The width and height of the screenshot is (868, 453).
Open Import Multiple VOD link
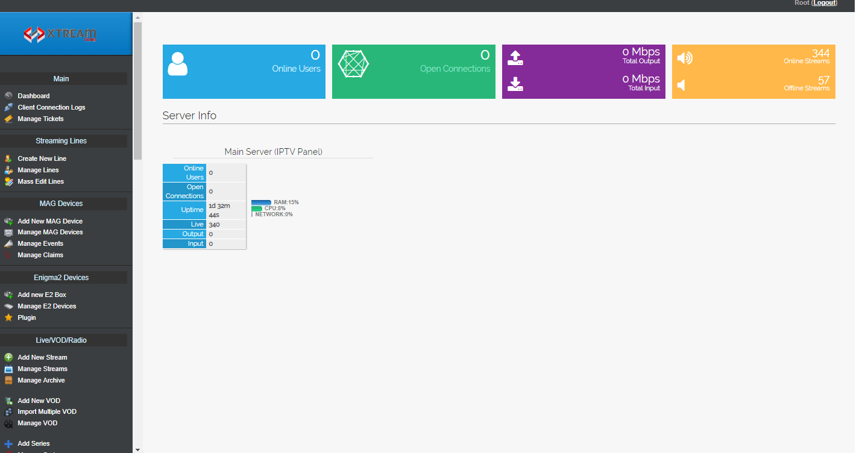pyautogui.click(x=47, y=411)
